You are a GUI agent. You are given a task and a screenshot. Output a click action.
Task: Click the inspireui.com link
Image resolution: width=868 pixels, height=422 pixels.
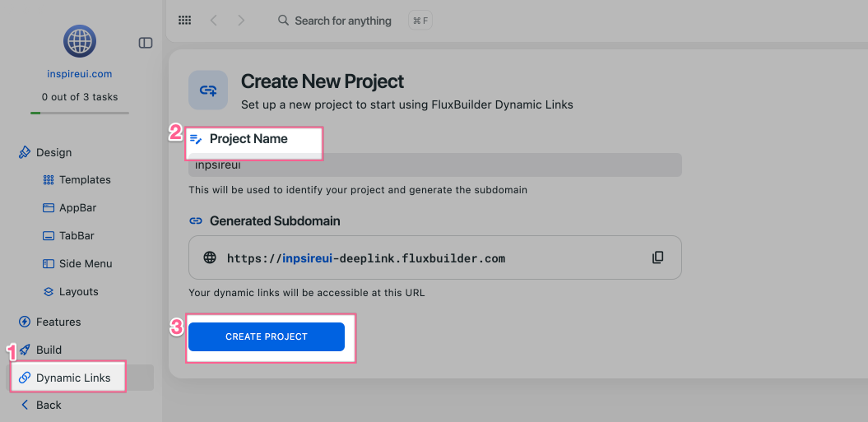(x=80, y=74)
